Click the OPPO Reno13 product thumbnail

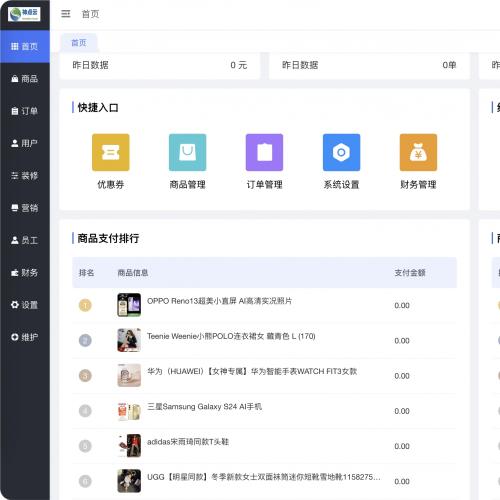[129, 305]
